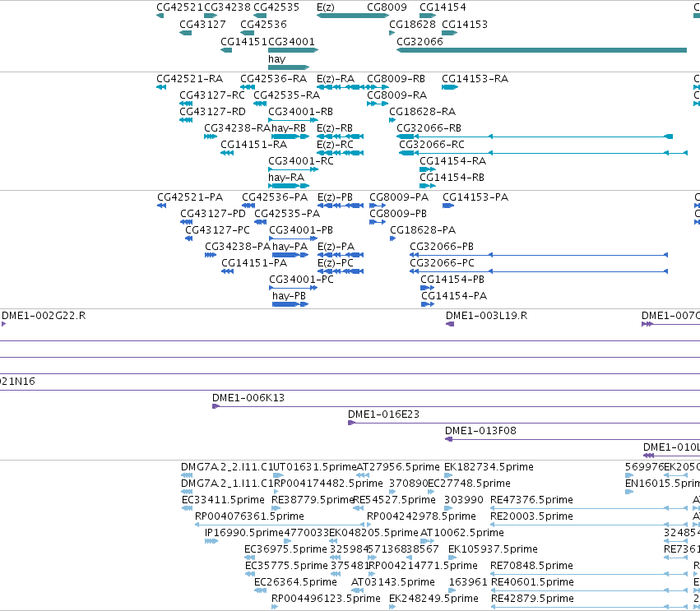Select the E(z) gene feature label
700x611 pixels.
[x=326, y=7]
